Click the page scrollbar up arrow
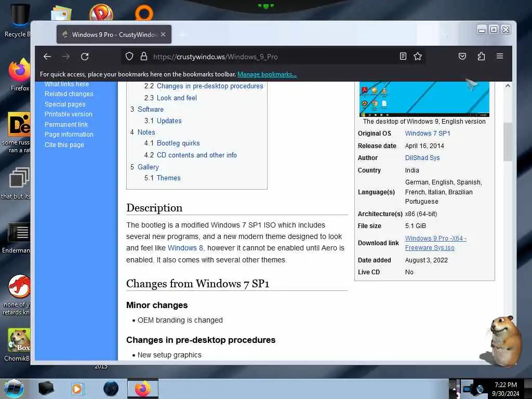Viewport: 532px width, 399px height. click(508, 86)
